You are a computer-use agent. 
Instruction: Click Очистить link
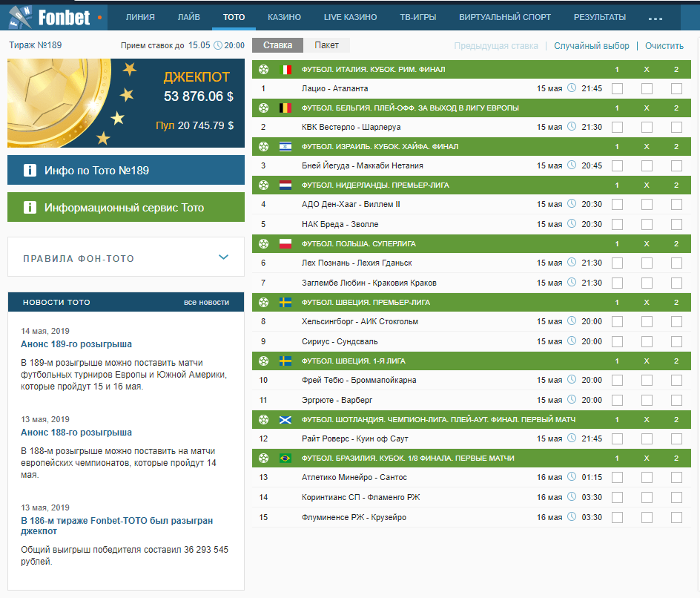point(664,45)
